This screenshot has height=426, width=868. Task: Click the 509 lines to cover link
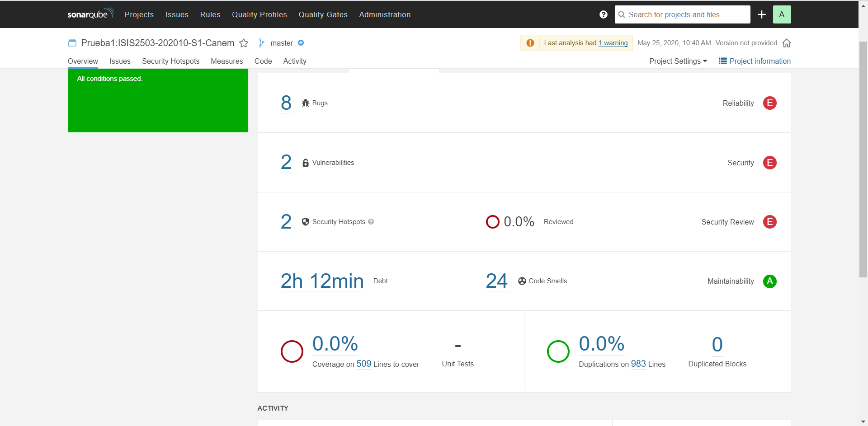(x=364, y=364)
